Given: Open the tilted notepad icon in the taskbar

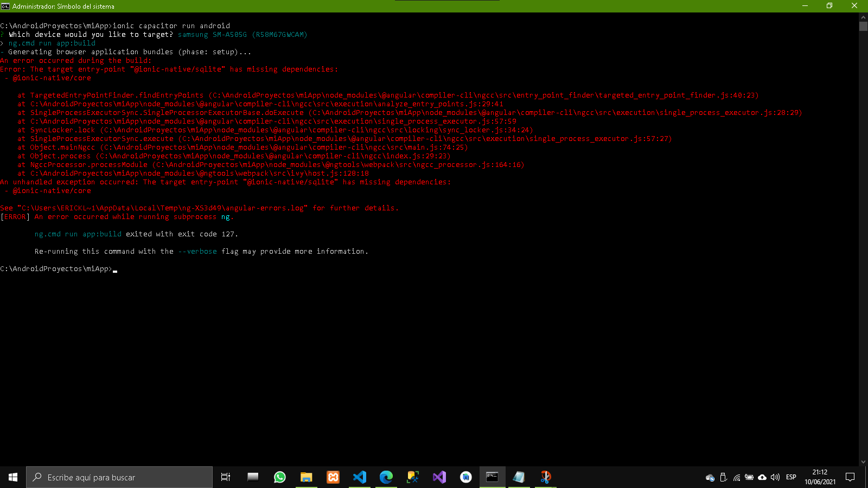Looking at the screenshot, I should [519, 477].
